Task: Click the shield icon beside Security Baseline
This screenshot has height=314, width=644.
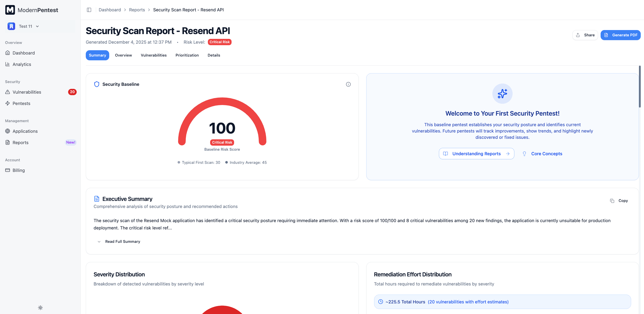Action: (x=97, y=84)
